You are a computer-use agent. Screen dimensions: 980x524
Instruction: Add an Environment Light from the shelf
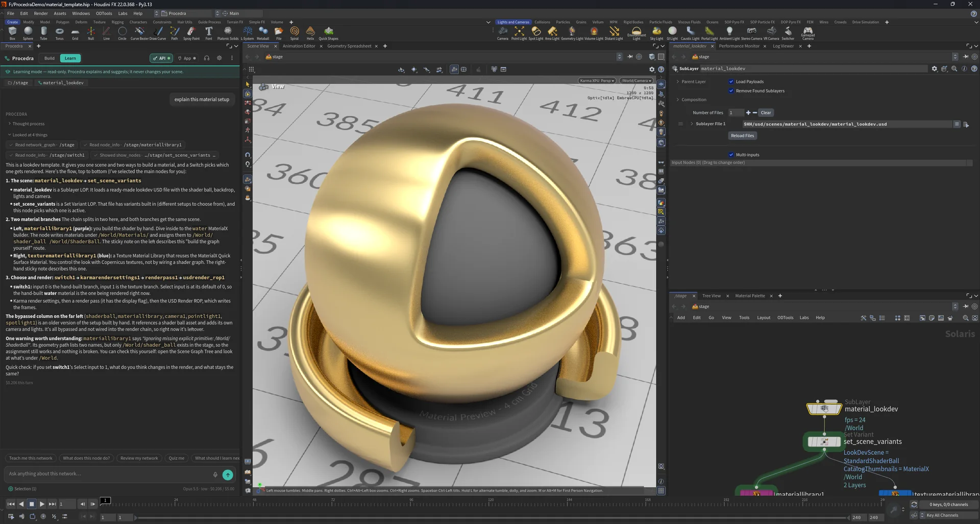636,34
